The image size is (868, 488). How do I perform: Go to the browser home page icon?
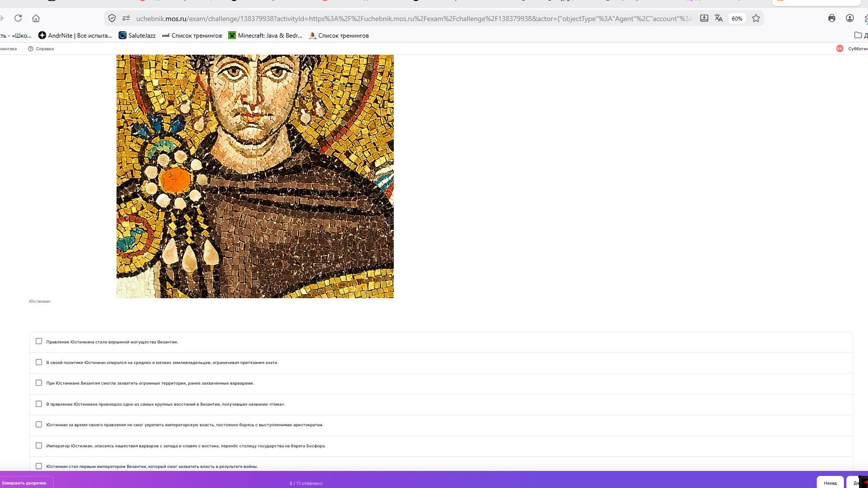tap(36, 18)
